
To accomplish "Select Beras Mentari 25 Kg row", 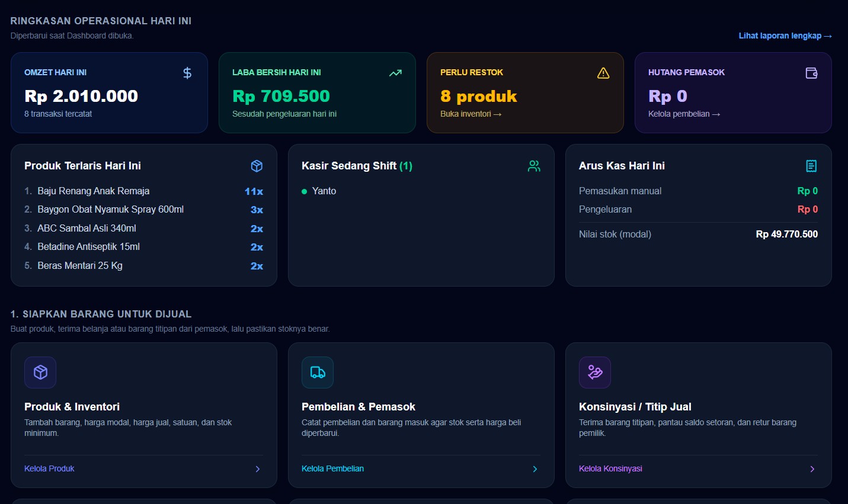I will [x=143, y=265].
